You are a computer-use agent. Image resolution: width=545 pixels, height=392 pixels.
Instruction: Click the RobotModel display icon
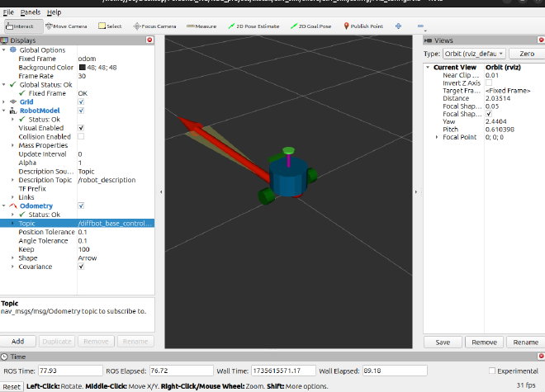[13, 111]
